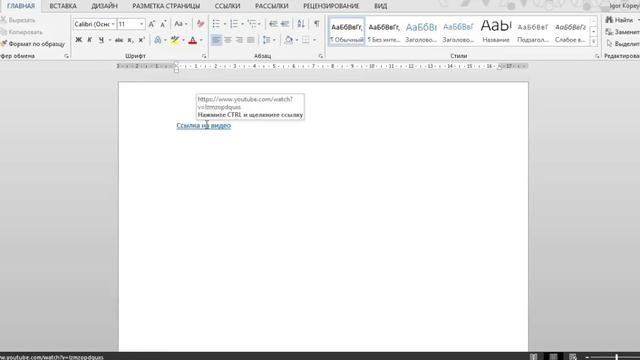Image resolution: width=640 pixels, height=360 pixels.
Task: Open highlight color dropdown arrow
Action: pos(183,40)
